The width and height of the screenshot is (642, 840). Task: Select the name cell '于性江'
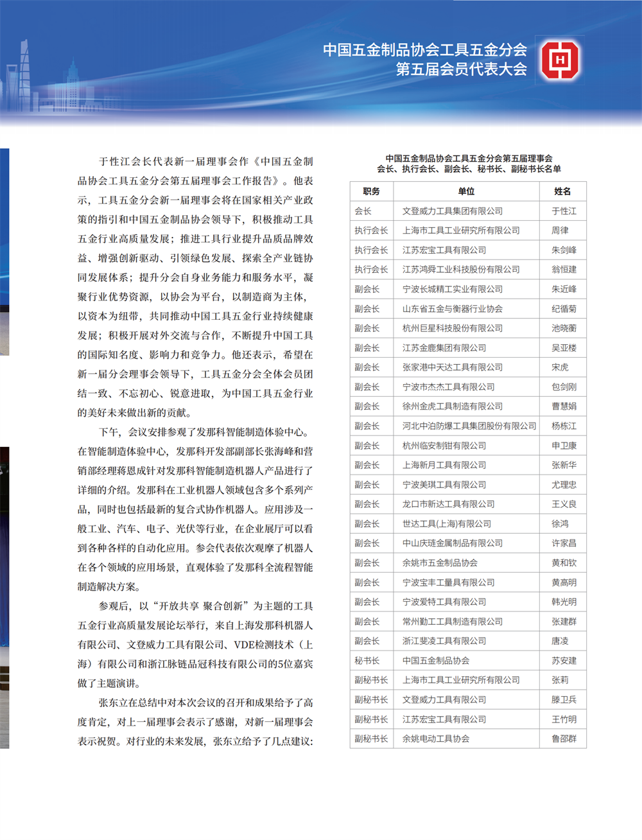coord(564,211)
